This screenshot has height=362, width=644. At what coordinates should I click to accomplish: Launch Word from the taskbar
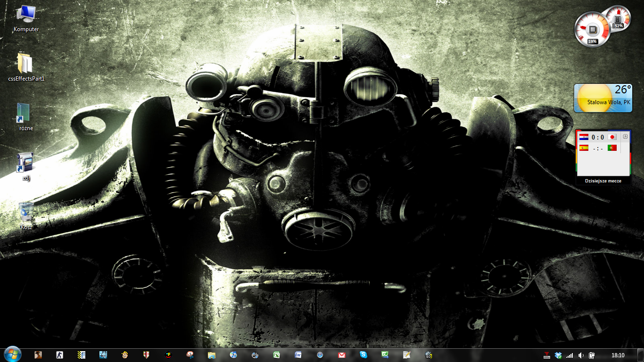(x=298, y=355)
